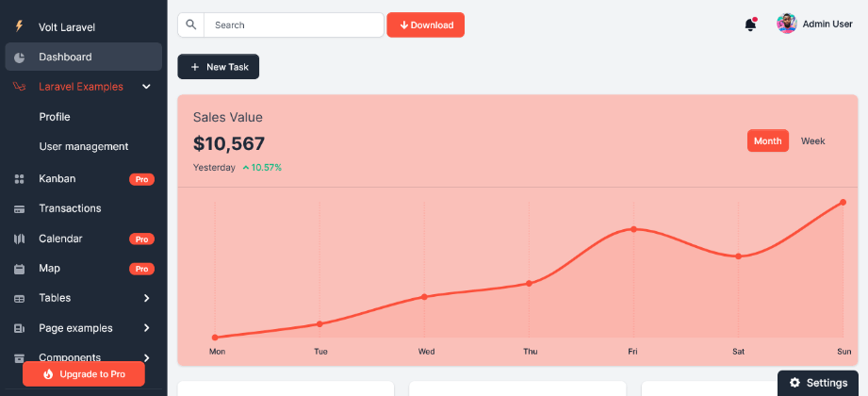Screen dimensions: 868x396
Task: Click the Admin User avatar picture
Action: [787, 24]
